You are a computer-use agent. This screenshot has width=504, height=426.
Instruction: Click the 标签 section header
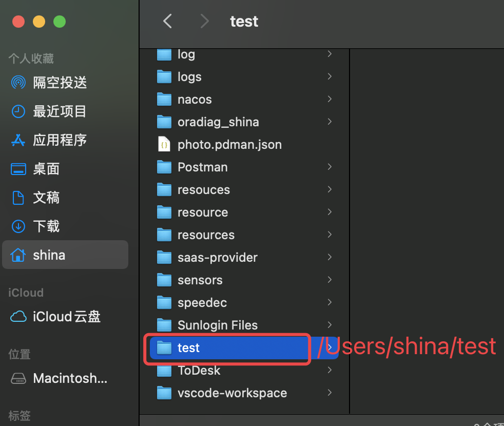pyautogui.click(x=20, y=416)
